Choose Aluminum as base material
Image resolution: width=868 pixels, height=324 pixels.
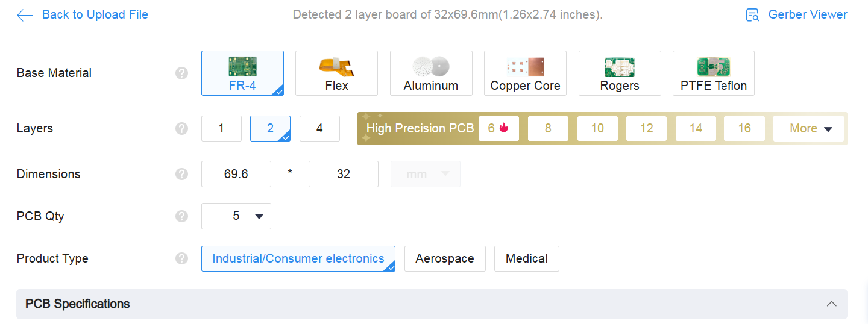pyautogui.click(x=431, y=73)
